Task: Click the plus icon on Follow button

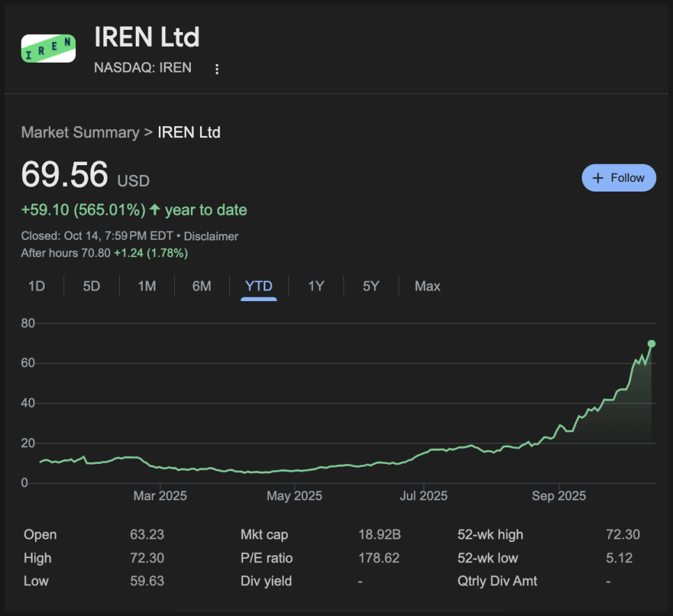Action: pyautogui.click(x=597, y=178)
